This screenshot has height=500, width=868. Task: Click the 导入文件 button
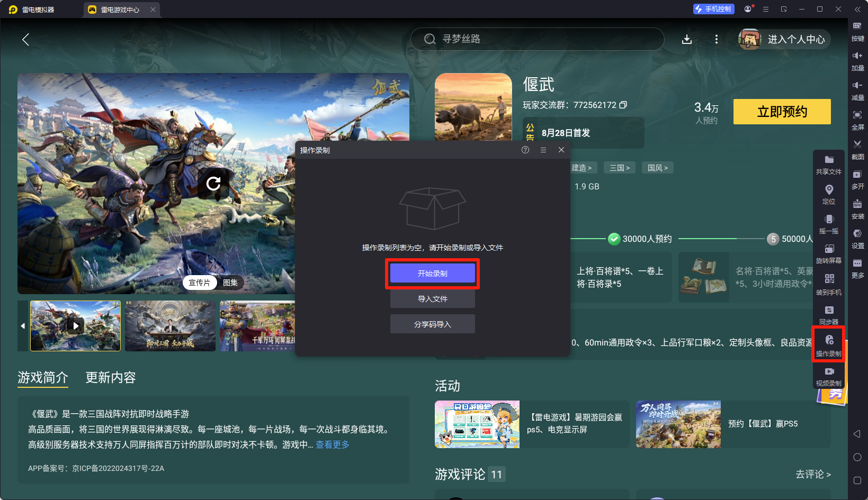click(x=433, y=299)
